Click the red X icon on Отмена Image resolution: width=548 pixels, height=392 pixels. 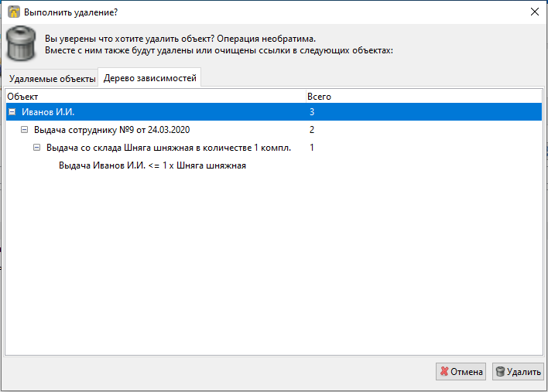pyautogui.click(x=444, y=371)
